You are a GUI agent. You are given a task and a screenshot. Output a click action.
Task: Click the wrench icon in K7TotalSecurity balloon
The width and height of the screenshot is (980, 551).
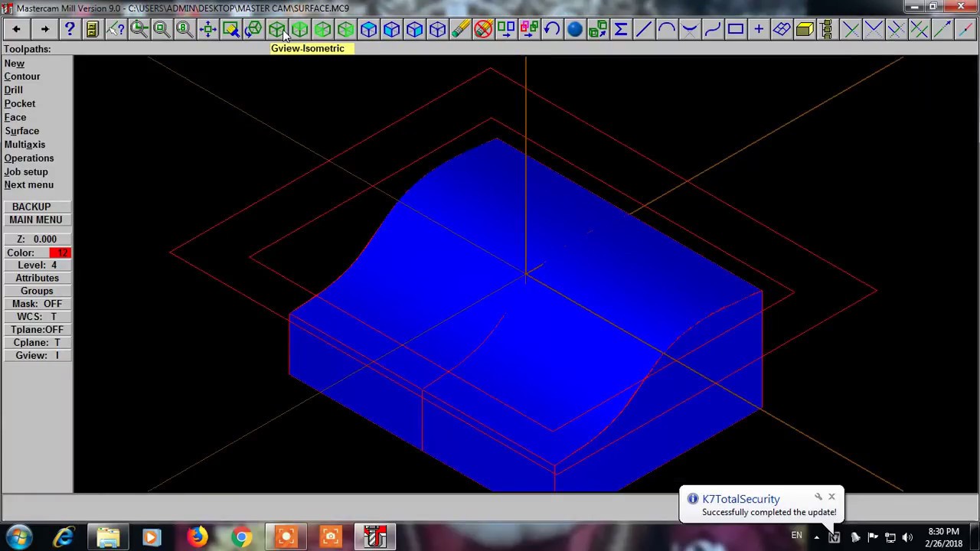click(x=818, y=497)
